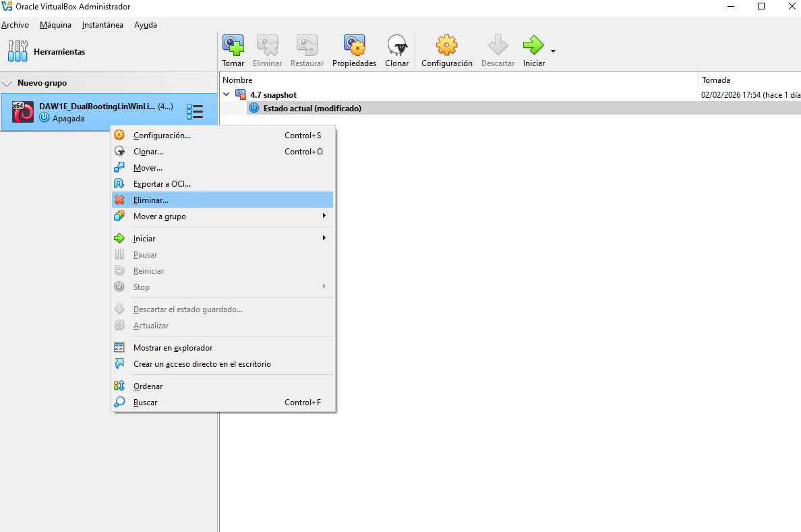Click the VM operating system x64 icon
Screen dimensions: 801x532
coord(22,112)
